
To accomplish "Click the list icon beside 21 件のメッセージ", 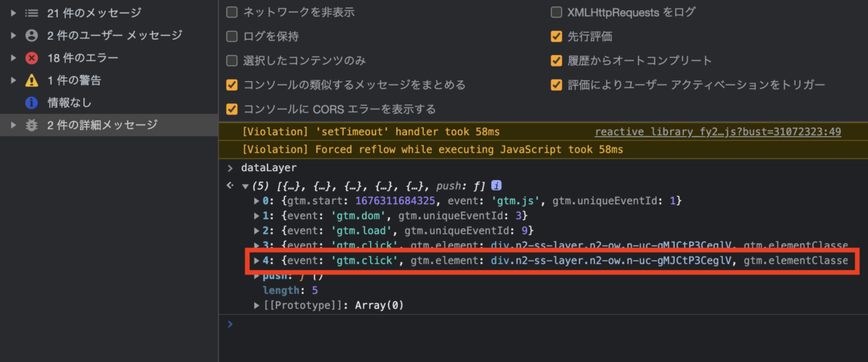I will click(32, 13).
